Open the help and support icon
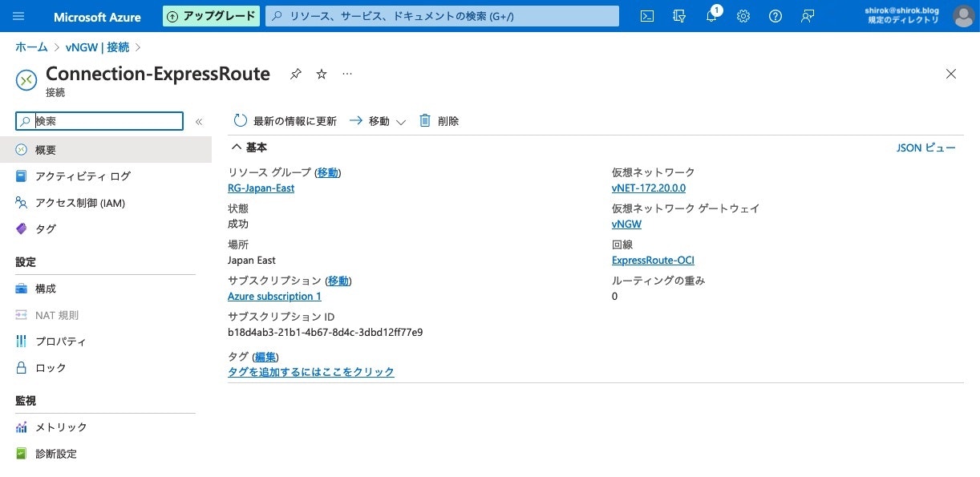980x477 pixels. click(x=775, y=16)
